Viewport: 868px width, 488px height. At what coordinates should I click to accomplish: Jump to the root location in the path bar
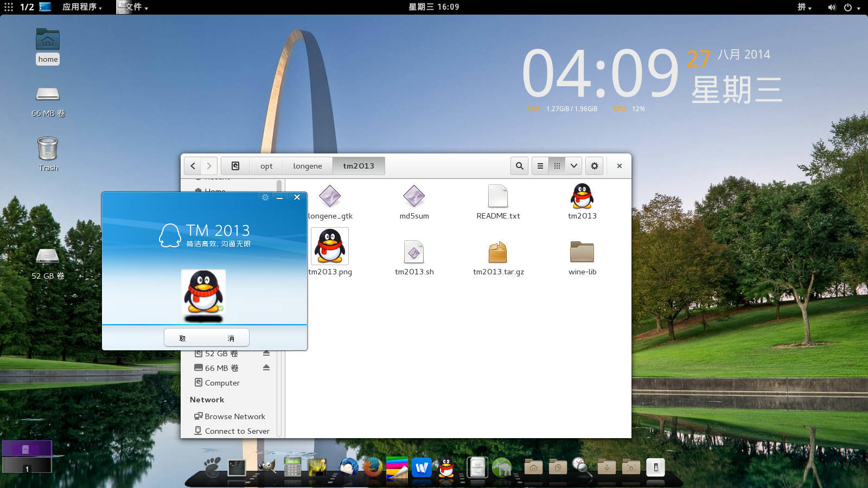pos(235,166)
